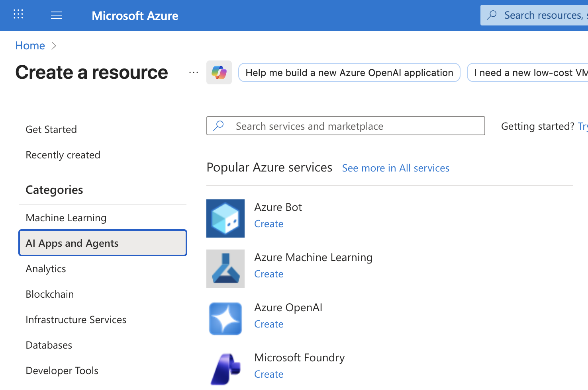
Task: Click the Help me build a new Azure OpenAI application chip
Action: [349, 72]
